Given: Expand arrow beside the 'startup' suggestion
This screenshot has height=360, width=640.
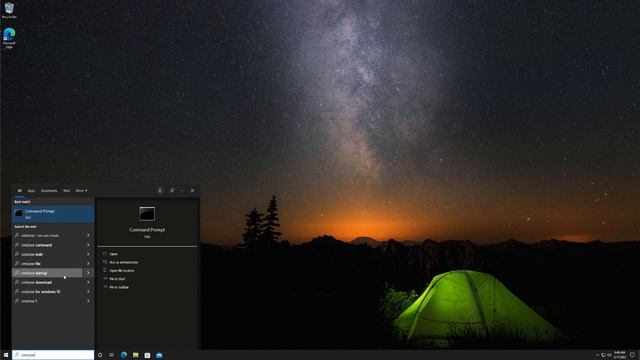Looking at the screenshot, I should 88,273.
